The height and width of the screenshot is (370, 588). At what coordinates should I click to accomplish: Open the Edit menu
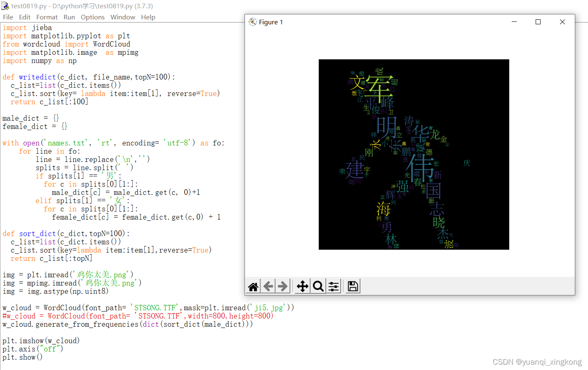(x=25, y=17)
